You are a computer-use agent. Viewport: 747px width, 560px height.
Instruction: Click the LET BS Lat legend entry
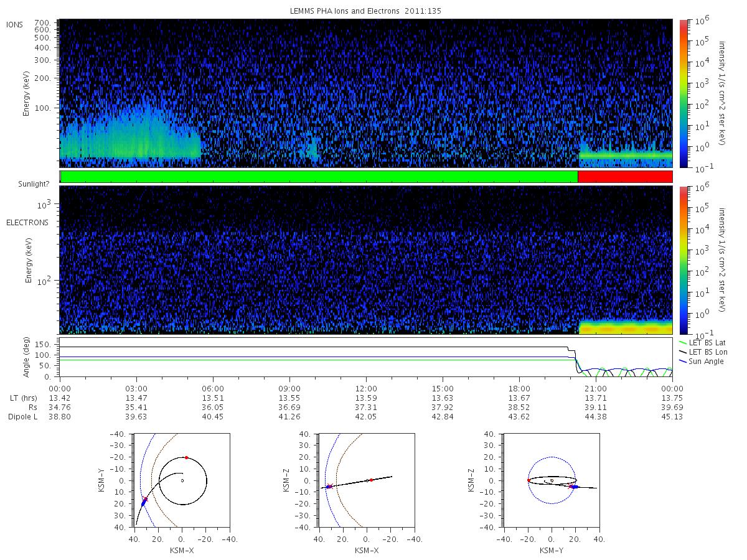[707, 343]
